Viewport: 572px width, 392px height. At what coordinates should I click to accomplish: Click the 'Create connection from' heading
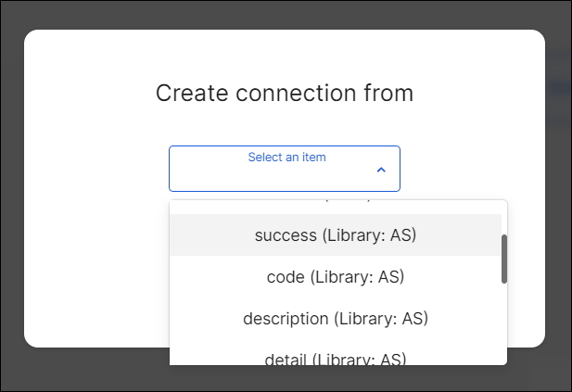[285, 93]
